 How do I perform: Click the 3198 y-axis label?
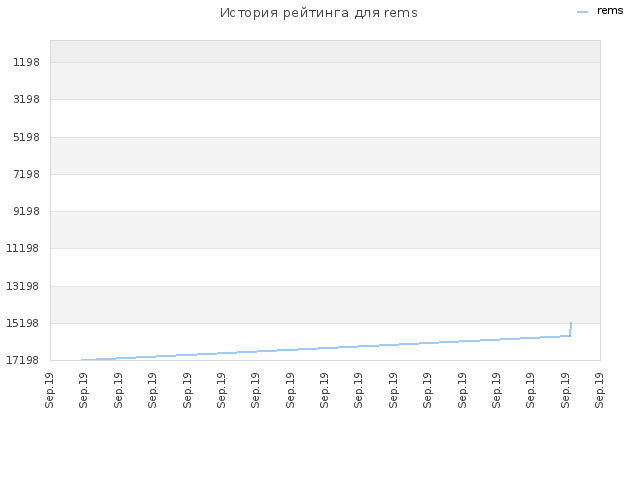[27, 100]
